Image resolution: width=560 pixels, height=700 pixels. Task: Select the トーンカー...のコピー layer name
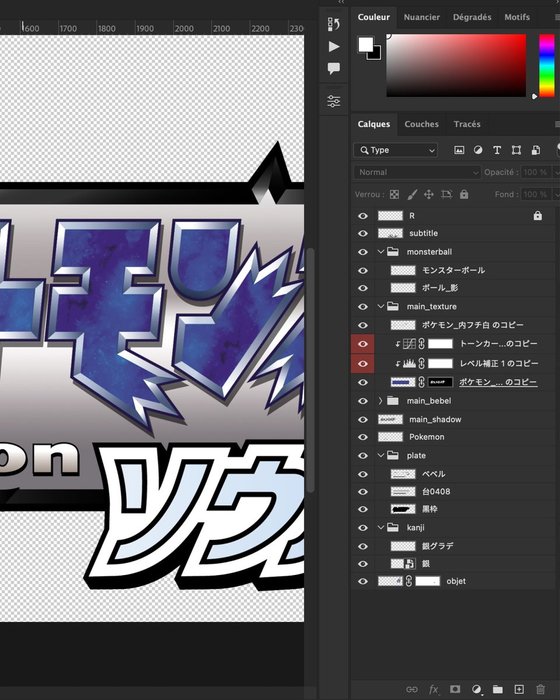click(498, 343)
